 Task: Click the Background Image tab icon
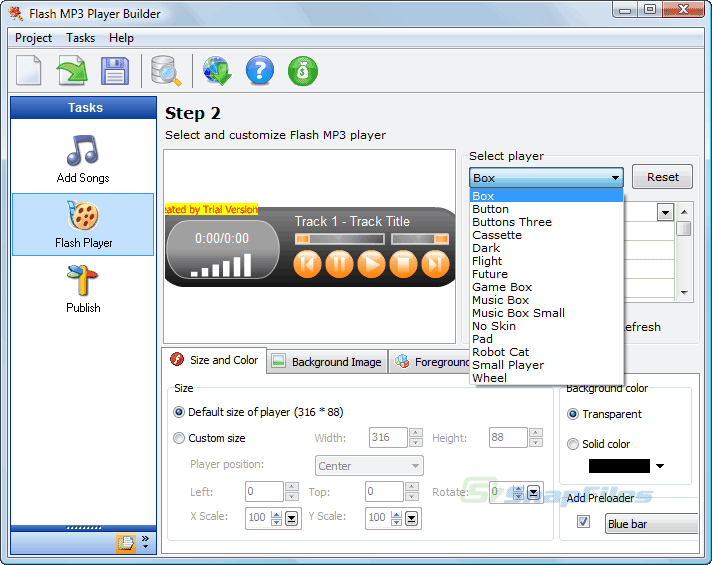[x=278, y=361]
